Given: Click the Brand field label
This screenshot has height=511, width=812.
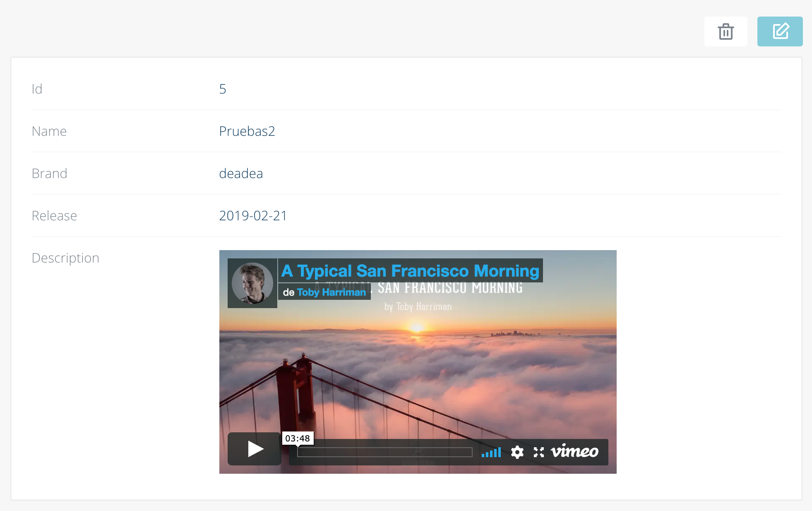Looking at the screenshot, I should tap(49, 174).
